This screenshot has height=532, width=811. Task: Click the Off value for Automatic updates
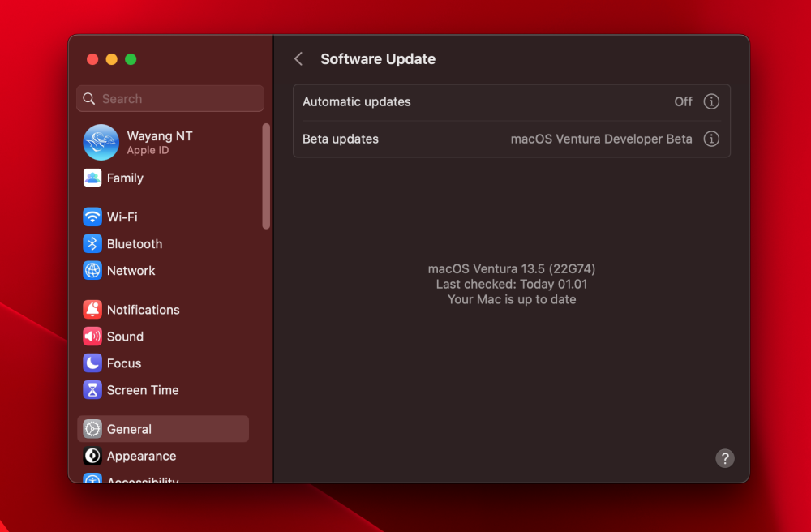683,102
